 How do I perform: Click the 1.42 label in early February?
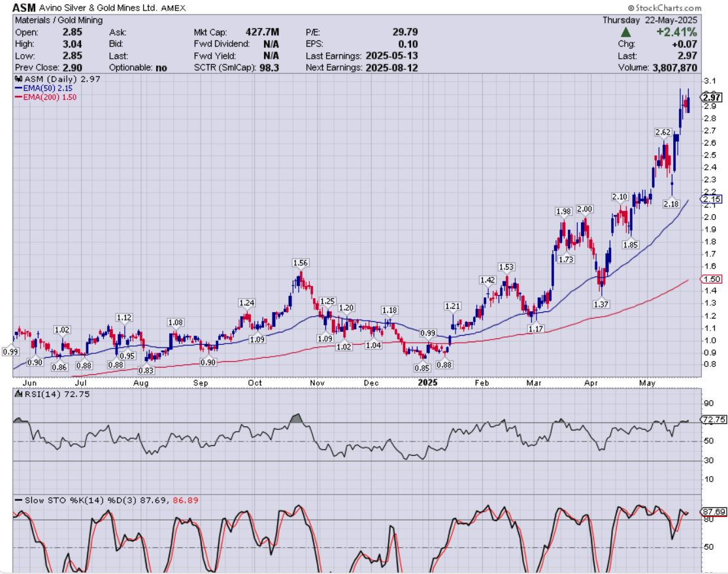coord(488,279)
